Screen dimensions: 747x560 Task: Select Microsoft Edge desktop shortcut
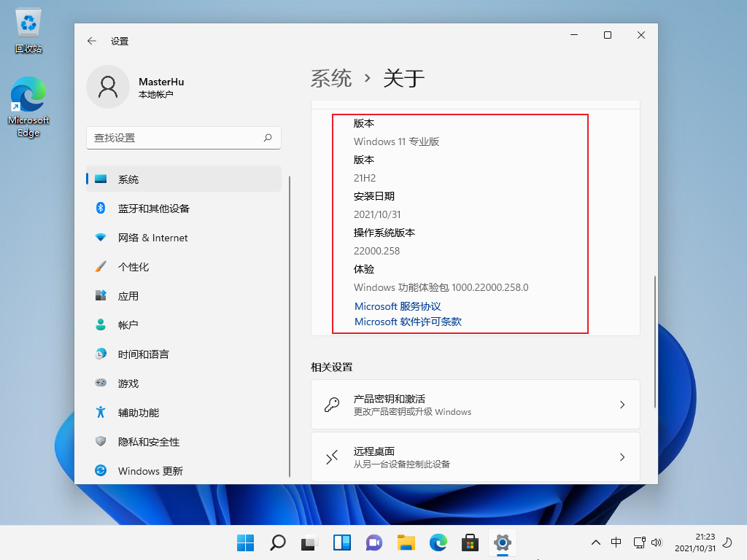point(28,106)
